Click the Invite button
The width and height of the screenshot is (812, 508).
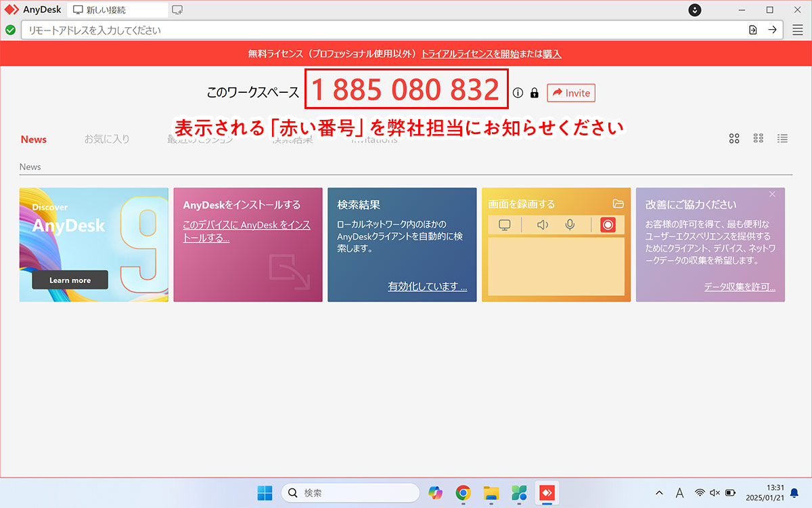pyautogui.click(x=571, y=93)
